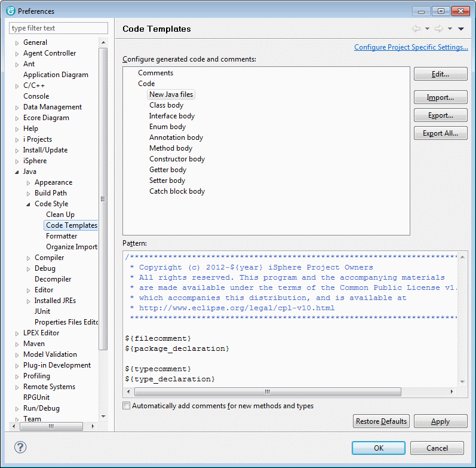Click the Preferences window title icon
This screenshot has width=476, height=468.
coord(11,11)
